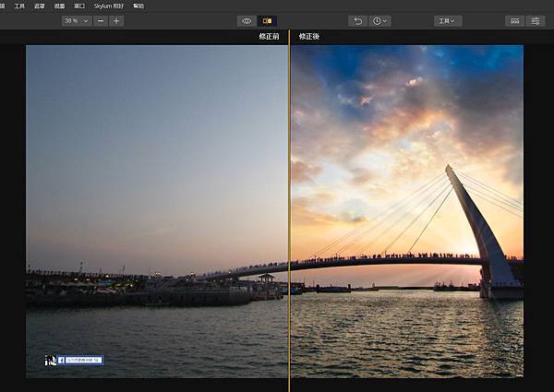Open the history clock dropdown
The height and width of the screenshot is (392, 554).
(x=379, y=20)
